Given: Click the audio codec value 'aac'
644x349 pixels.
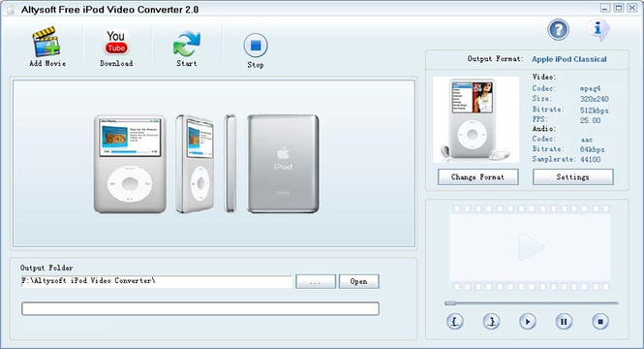Looking at the screenshot, I should tap(587, 140).
